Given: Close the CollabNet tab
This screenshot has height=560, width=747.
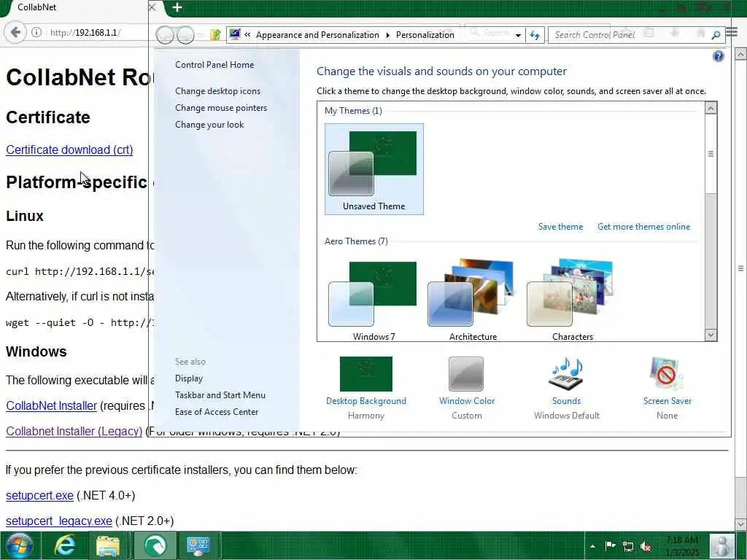Looking at the screenshot, I should (152, 7).
